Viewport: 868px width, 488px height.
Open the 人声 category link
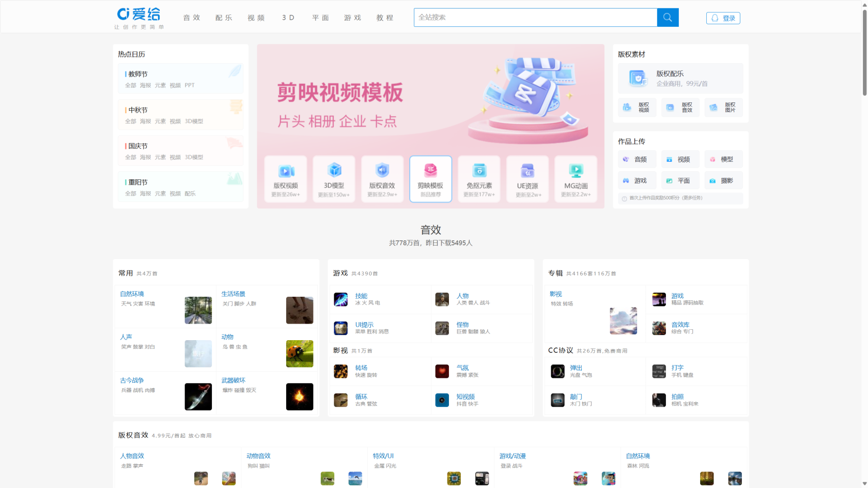126,337
